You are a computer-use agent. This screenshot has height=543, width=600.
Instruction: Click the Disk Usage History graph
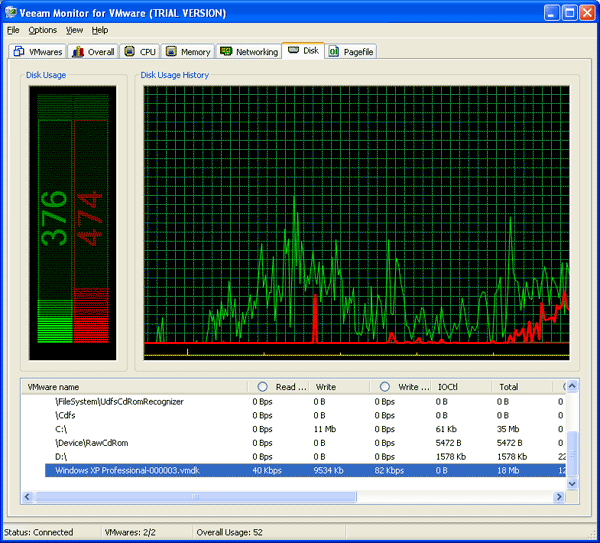coord(357,223)
